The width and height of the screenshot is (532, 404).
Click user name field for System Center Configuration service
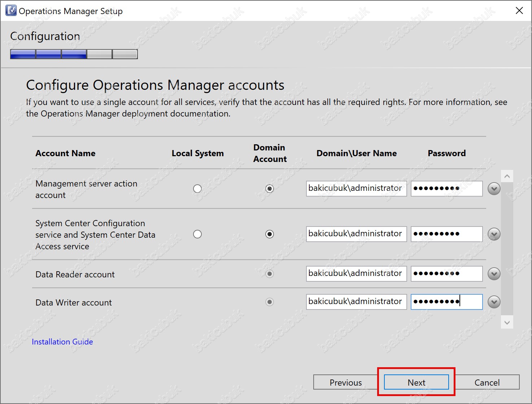[x=357, y=234]
